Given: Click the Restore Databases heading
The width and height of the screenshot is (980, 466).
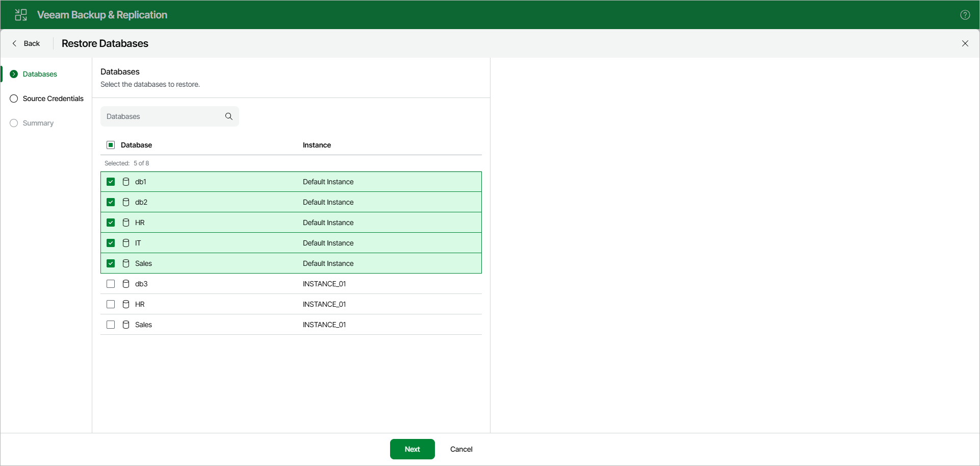Looking at the screenshot, I should click(105, 43).
